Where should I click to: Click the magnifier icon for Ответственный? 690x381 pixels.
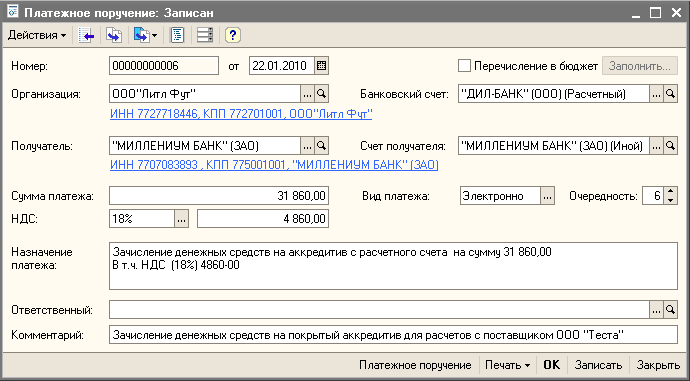[x=670, y=310]
